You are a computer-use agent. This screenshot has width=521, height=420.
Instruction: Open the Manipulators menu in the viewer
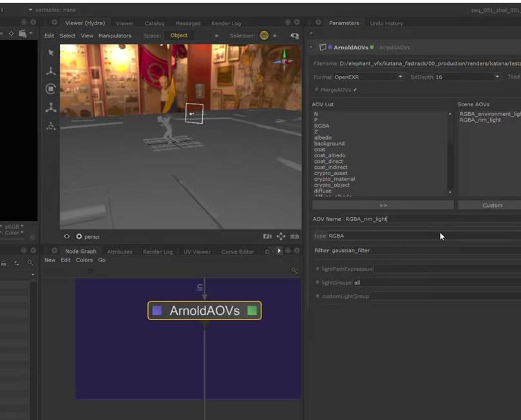click(x=115, y=35)
